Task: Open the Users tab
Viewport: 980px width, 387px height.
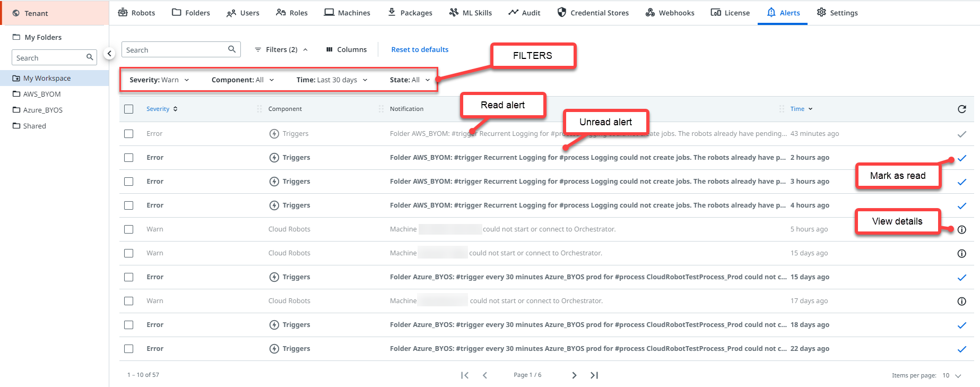Action: pyautogui.click(x=242, y=13)
